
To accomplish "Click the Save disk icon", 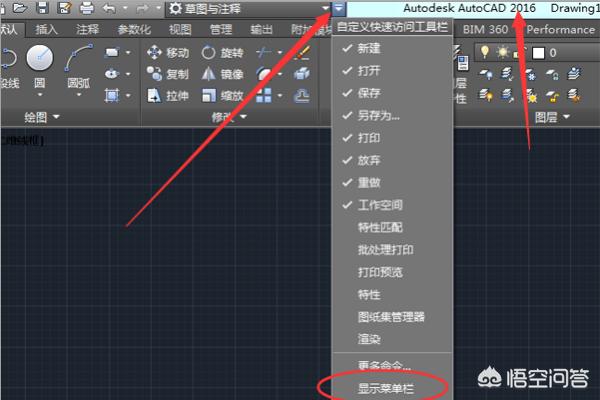I will 42,8.
